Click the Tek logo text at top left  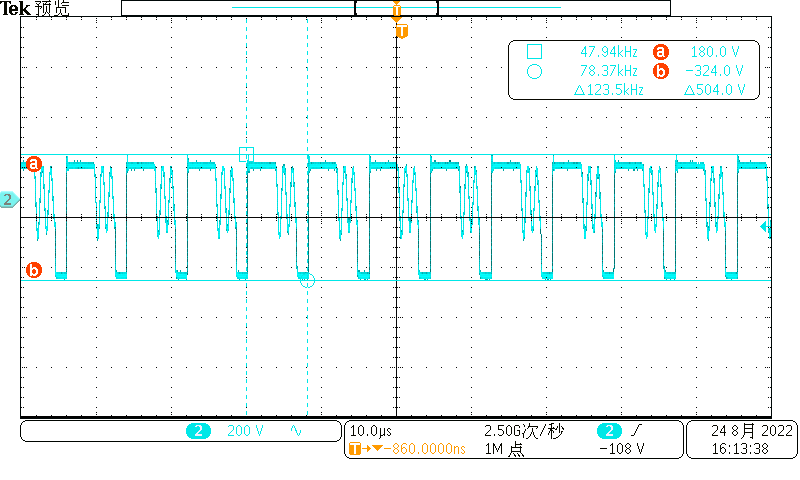pyautogui.click(x=15, y=8)
